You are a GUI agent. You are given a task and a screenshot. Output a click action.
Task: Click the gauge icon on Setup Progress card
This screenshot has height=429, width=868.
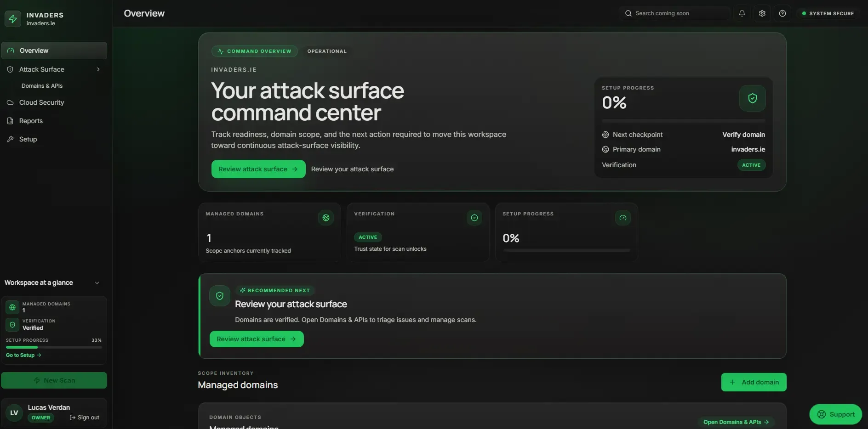pyautogui.click(x=623, y=218)
